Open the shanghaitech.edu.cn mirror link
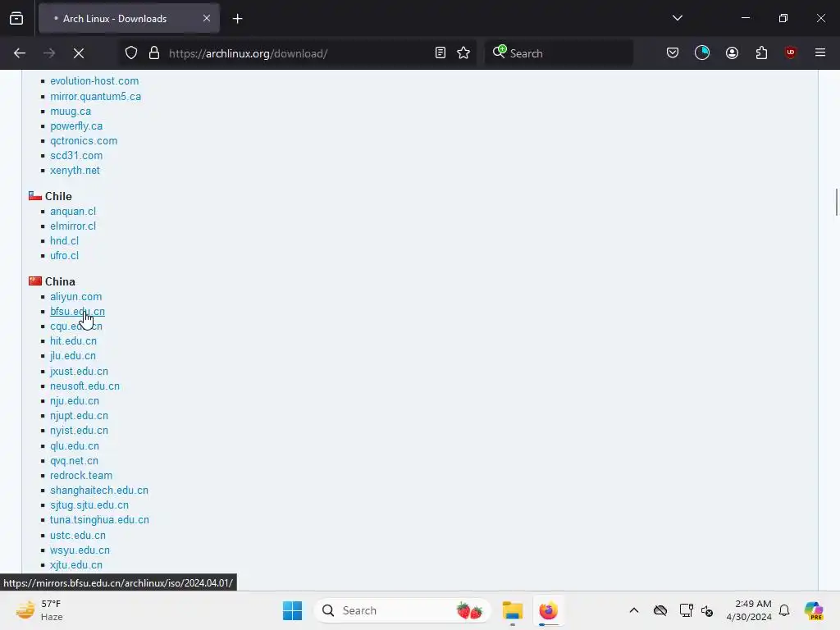The width and height of the screenshot is (840, 630). pyautogui.click(x=99, y=491)
